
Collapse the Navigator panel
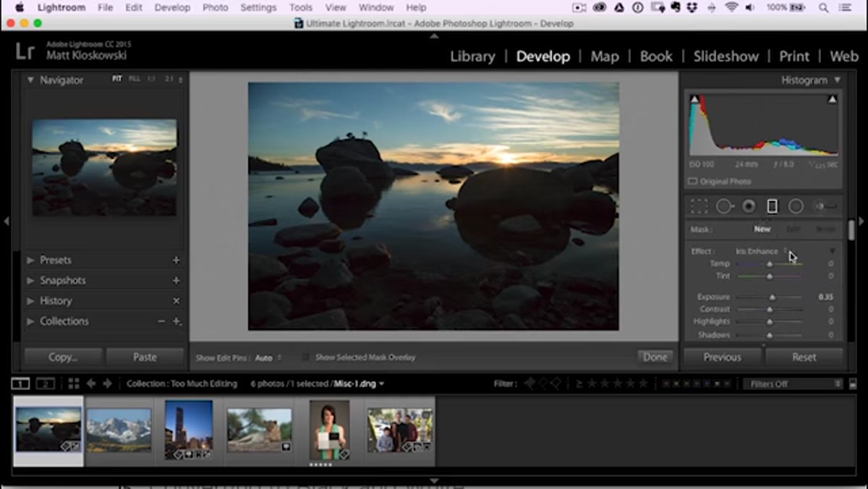(30, 80)
